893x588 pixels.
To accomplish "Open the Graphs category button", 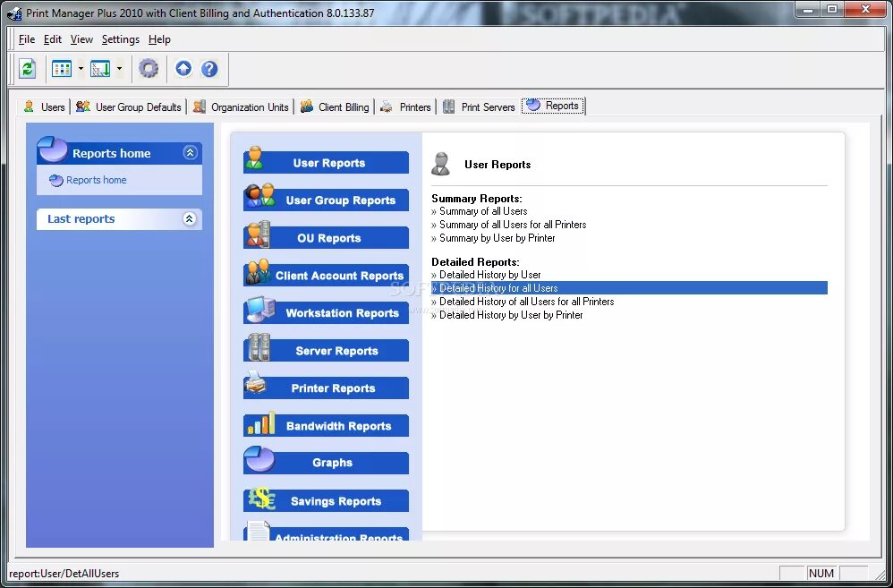I will (x=326, y=463).
